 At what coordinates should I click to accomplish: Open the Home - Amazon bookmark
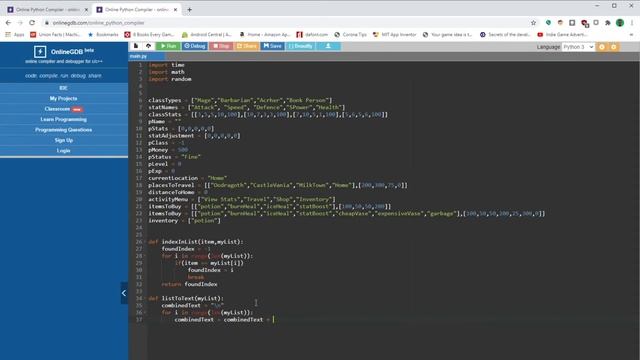click(264, 35)
